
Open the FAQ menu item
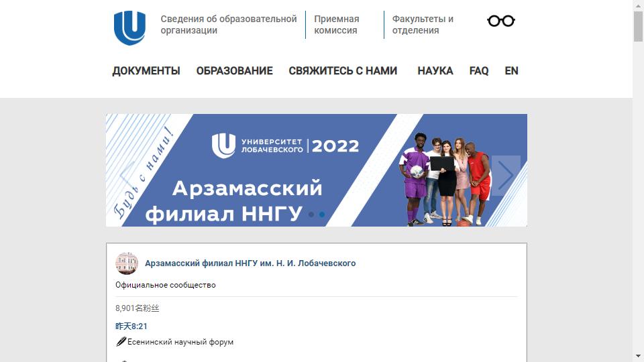pyautogui.click(x=479, y=70)
